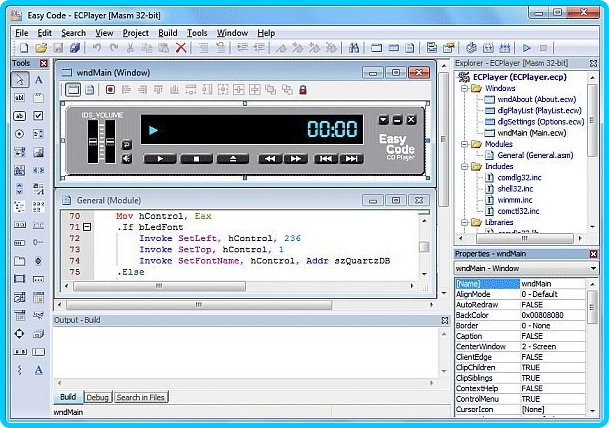
Task: Click the Play button on CD player design
Action: (x=160, y=158)
